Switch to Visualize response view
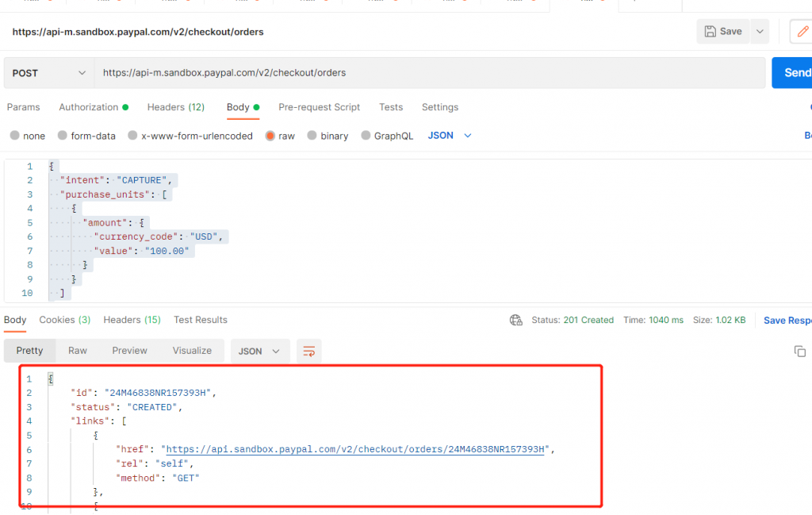The image size is (812, 515). pyautogui.click(x=192, y=351)
